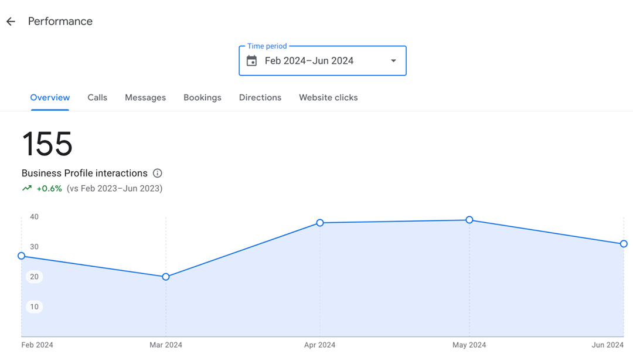This screenshot has height=364, width=633.
Task: Click the Mar 2024 data point on the chart
Action: pos(166,277)
